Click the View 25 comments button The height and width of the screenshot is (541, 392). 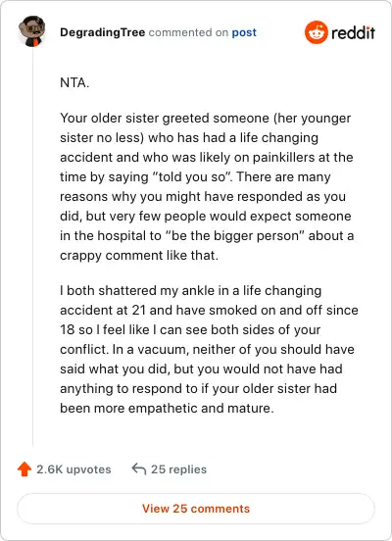tap(196, 509)
